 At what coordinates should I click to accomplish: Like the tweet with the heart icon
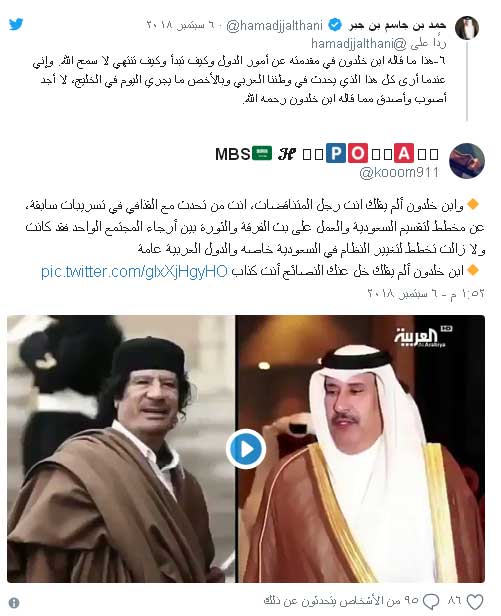tap(474, 601)
